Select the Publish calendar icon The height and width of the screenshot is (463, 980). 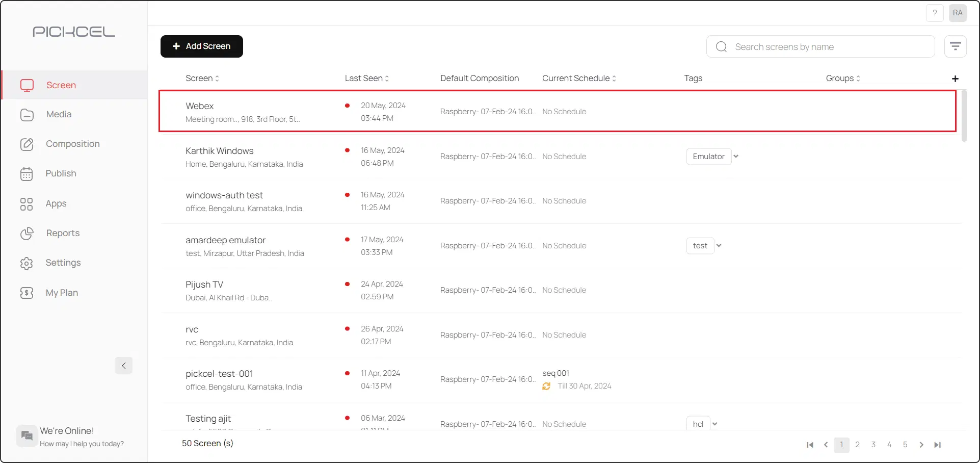[27, 173]
